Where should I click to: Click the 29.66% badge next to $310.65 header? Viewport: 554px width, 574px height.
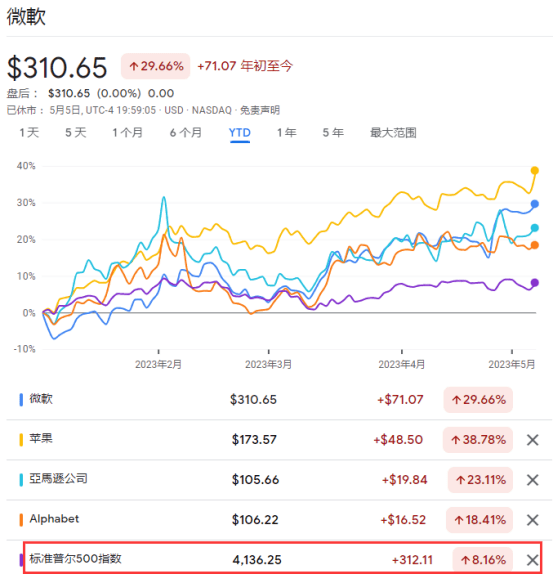(x=156, y=66)
